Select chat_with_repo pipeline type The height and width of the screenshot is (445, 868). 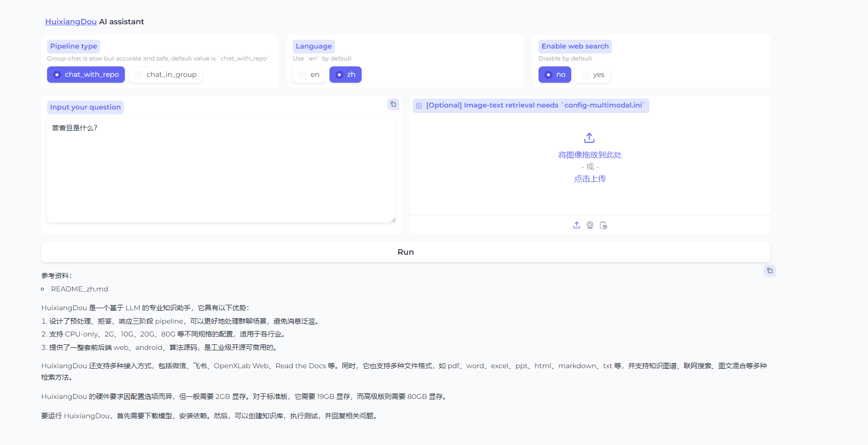point(86,74)
